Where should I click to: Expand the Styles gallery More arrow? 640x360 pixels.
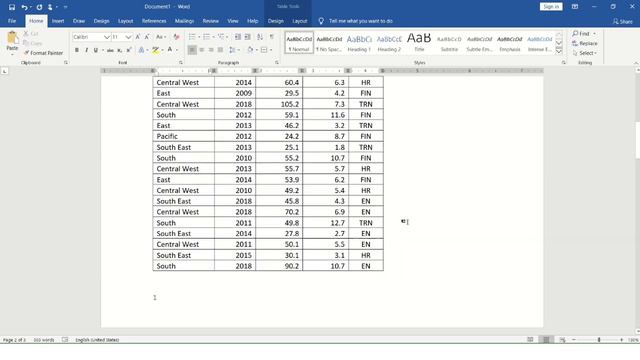coord(559,51)
